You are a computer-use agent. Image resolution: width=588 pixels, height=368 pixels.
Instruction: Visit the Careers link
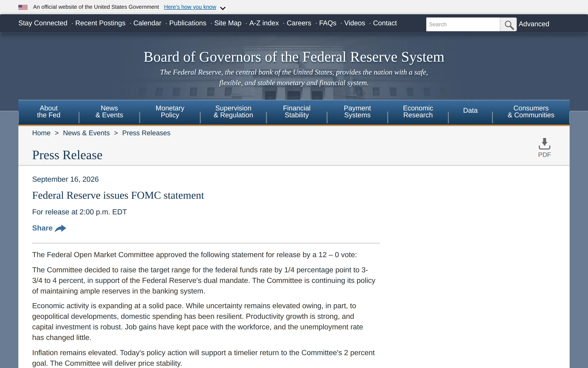click(x=299, y=23)
